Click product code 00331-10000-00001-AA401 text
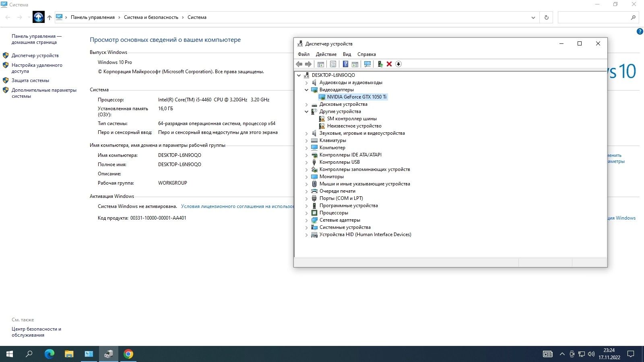The width and height of the screenshot is (644, 362). [158, 218]
